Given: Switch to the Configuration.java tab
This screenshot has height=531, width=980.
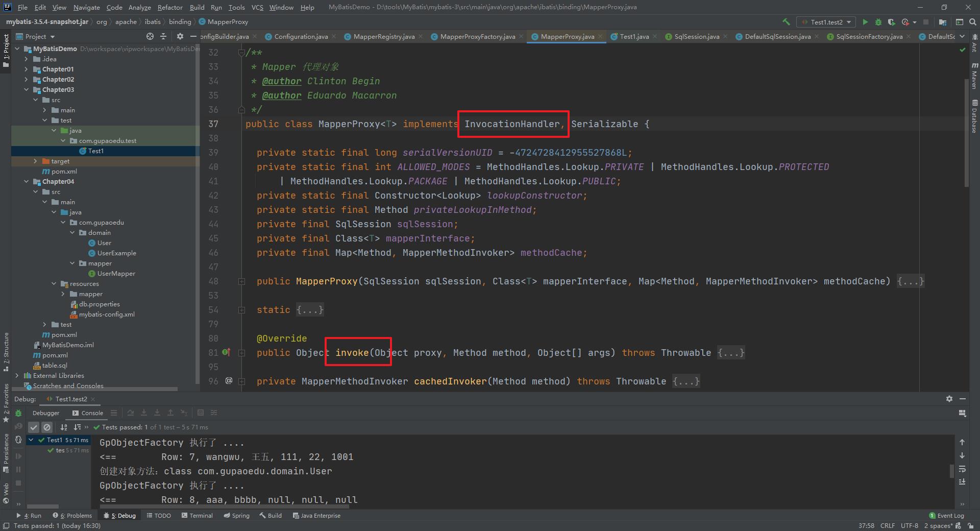Looking at the screenshot, I should [x=301, y=36].
